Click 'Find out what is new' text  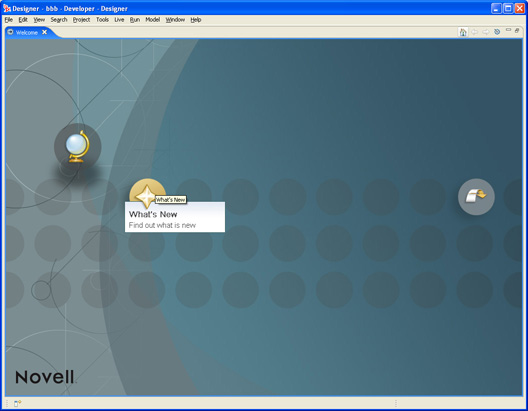[x=162, y=225]
